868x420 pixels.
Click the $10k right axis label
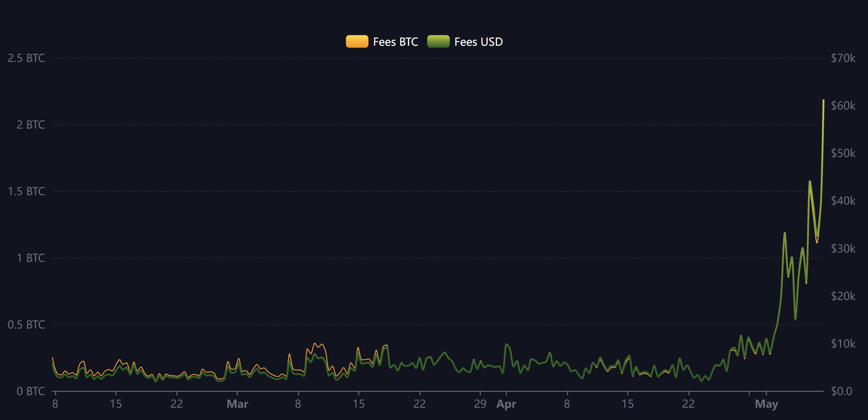[x=843, y=344]
